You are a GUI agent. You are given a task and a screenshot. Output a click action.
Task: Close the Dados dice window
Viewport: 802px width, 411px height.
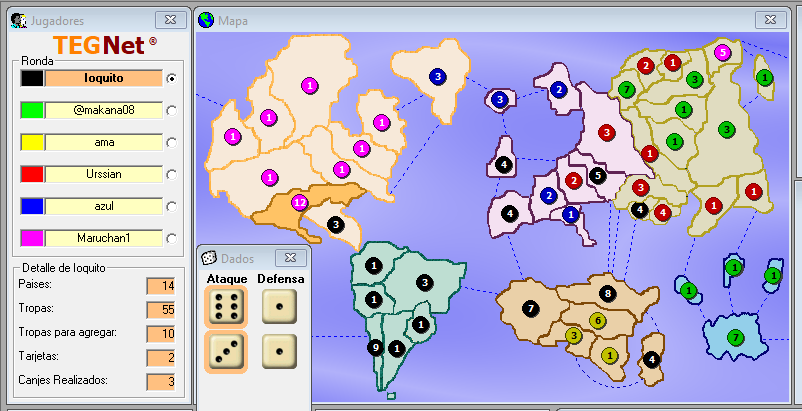[x=288, y=258]
